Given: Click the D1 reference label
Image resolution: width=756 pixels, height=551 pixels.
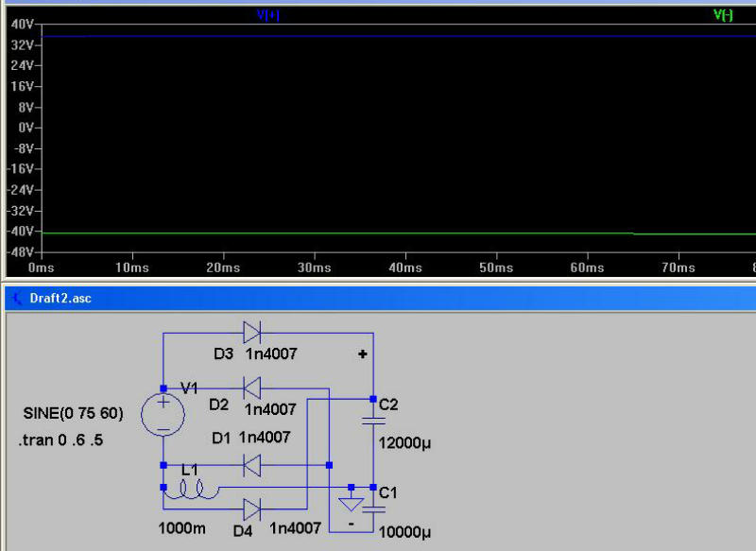Looking at the screenshot, I should coord(221,438).
